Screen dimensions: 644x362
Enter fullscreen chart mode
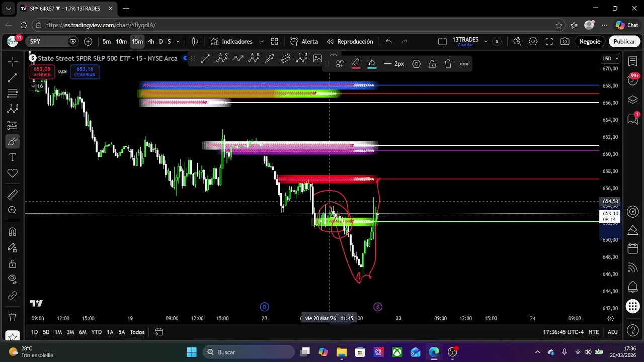[549, 42]
